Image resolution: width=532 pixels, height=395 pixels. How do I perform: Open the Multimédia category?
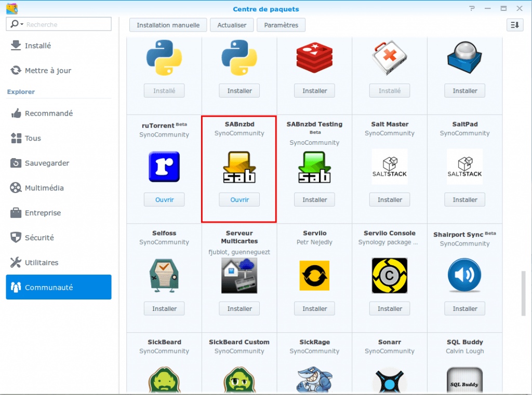point(59,188)
